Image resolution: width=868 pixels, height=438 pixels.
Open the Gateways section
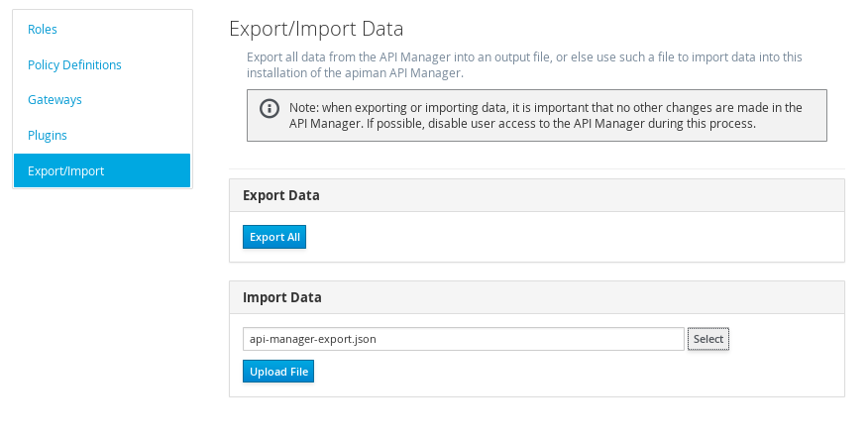pyautogui.click(x=54, y=100)
